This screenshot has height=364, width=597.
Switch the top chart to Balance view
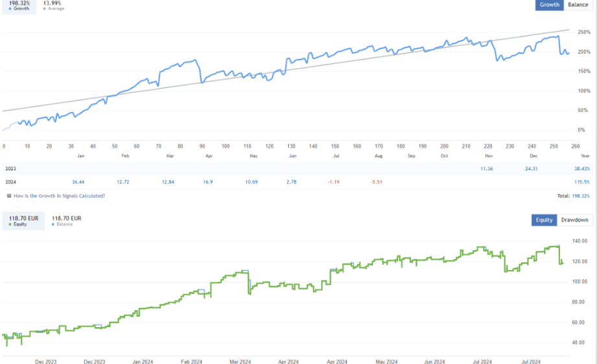click(578, 5)
